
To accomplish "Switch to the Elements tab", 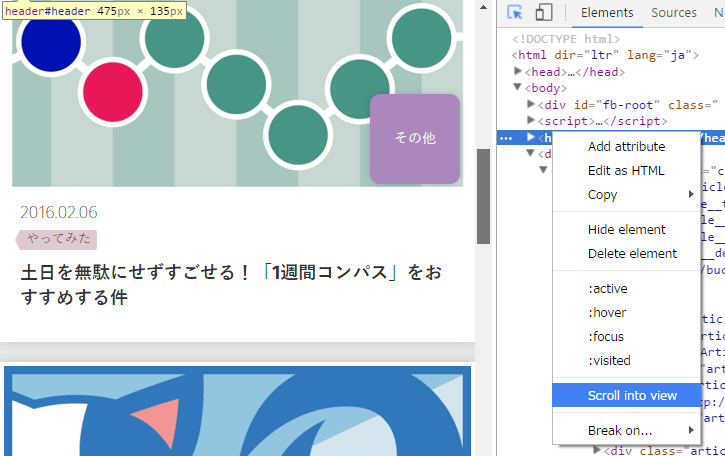I will click(x=607, y=12).
